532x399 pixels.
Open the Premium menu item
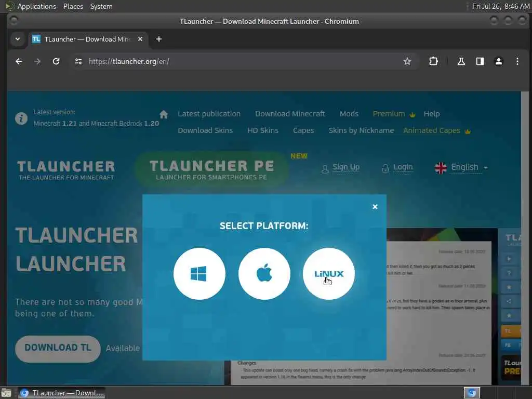pos(394,114)
